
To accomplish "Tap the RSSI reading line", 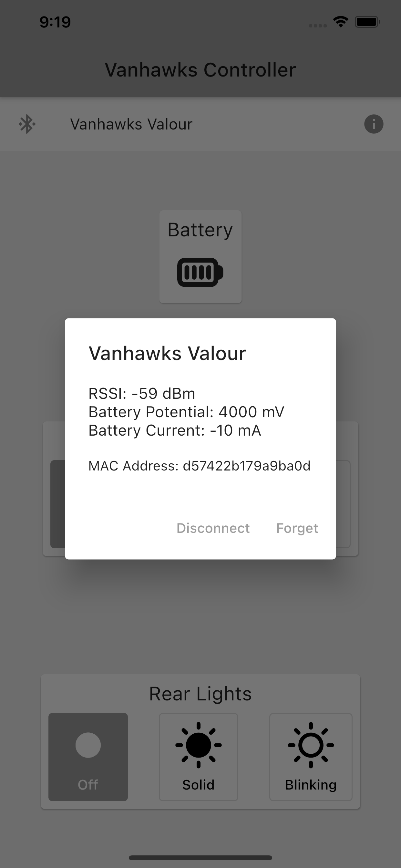I will (x=141, y=394).
